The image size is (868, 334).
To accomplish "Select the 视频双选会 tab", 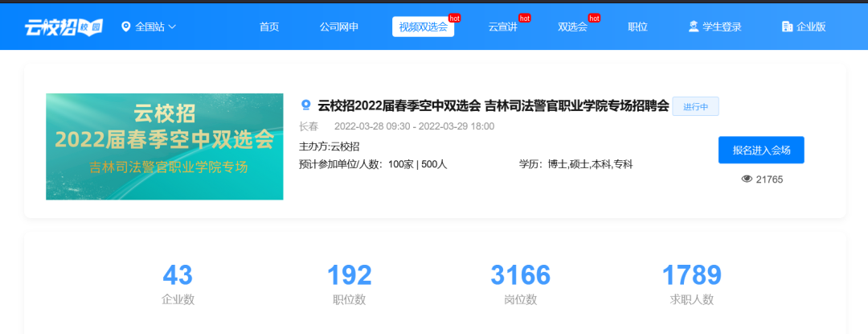I will pos(423,27).
